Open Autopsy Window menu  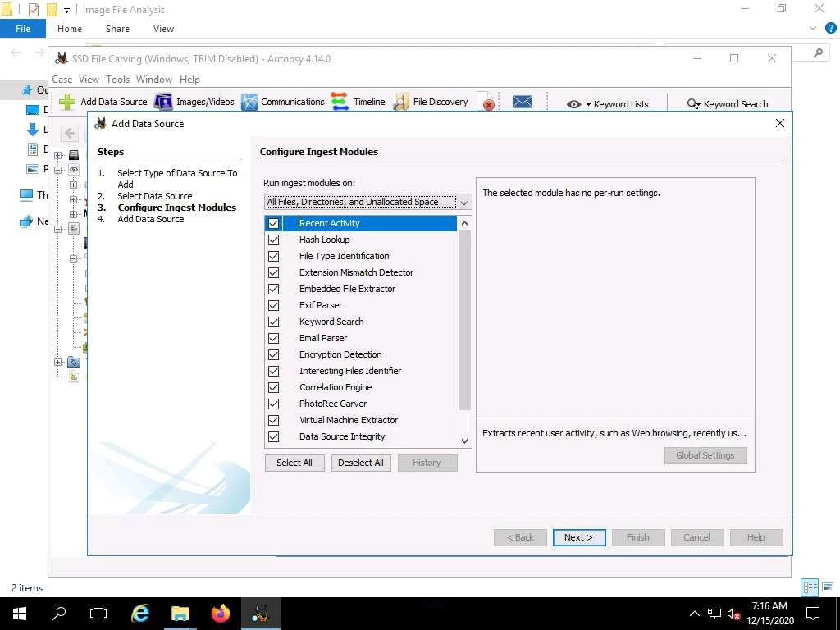tap(154, 80)
